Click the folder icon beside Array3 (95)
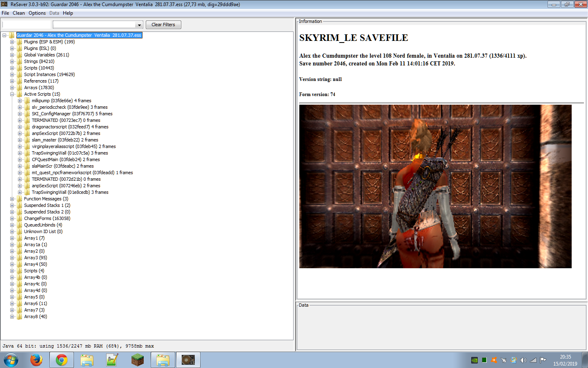 click(19, 258)
